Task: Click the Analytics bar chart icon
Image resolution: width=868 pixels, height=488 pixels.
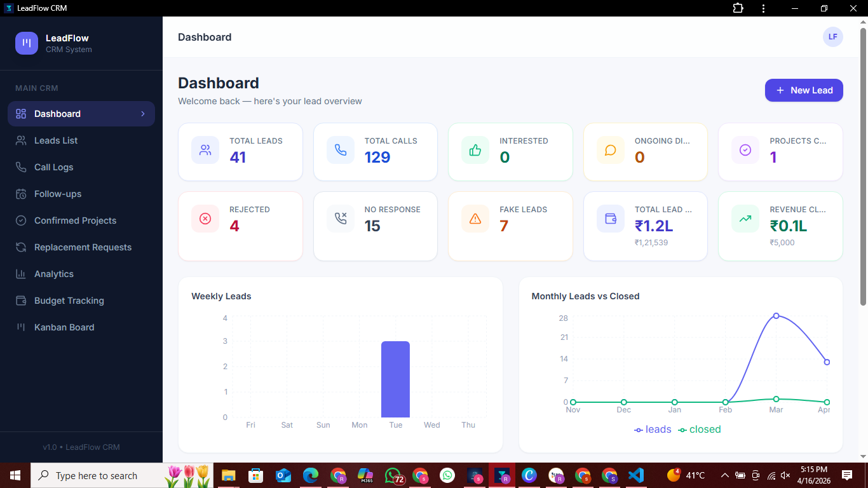Action: (x=21, y=274)
